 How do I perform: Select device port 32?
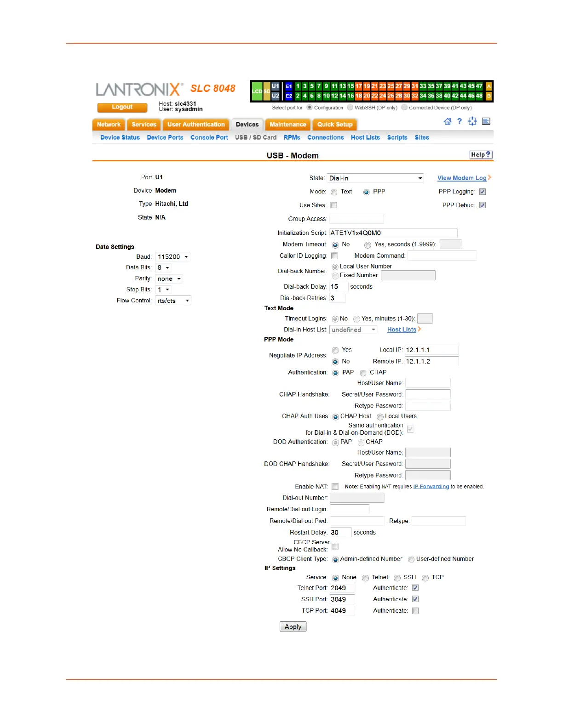pos(415,96)
